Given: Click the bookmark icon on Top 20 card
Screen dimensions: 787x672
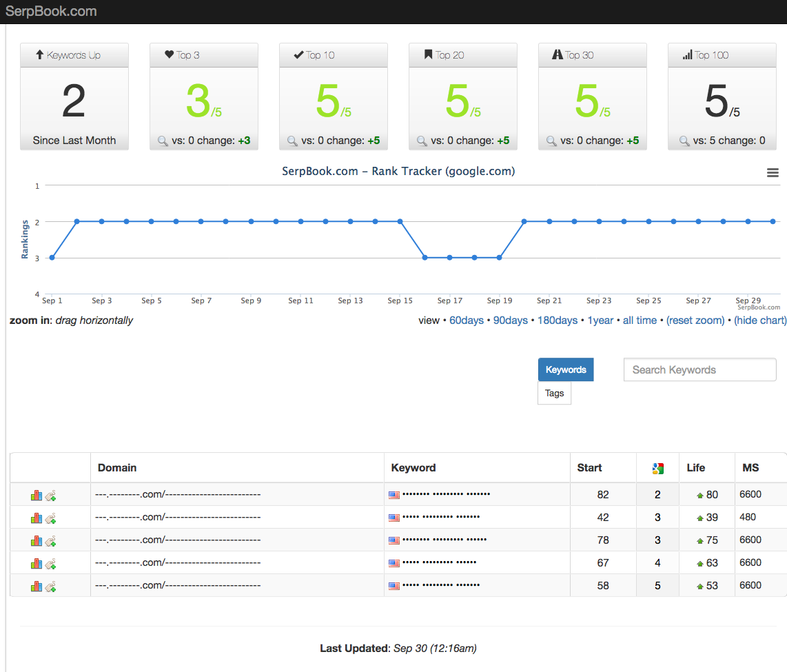Looking at the screenshot, I should (428, 54).
